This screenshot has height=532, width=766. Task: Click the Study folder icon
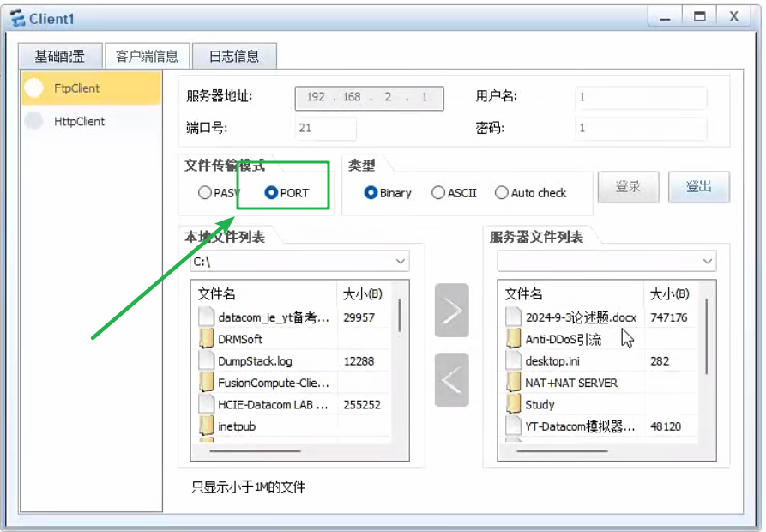514,404
